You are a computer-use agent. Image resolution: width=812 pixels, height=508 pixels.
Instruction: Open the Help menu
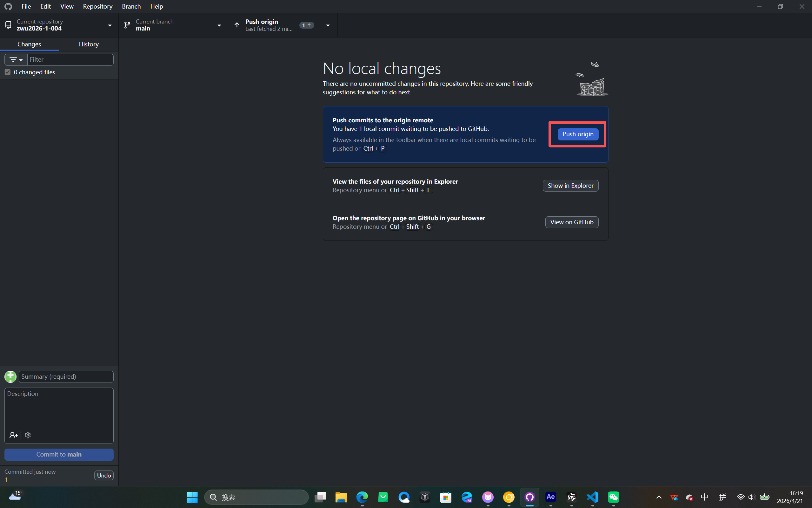156,6
